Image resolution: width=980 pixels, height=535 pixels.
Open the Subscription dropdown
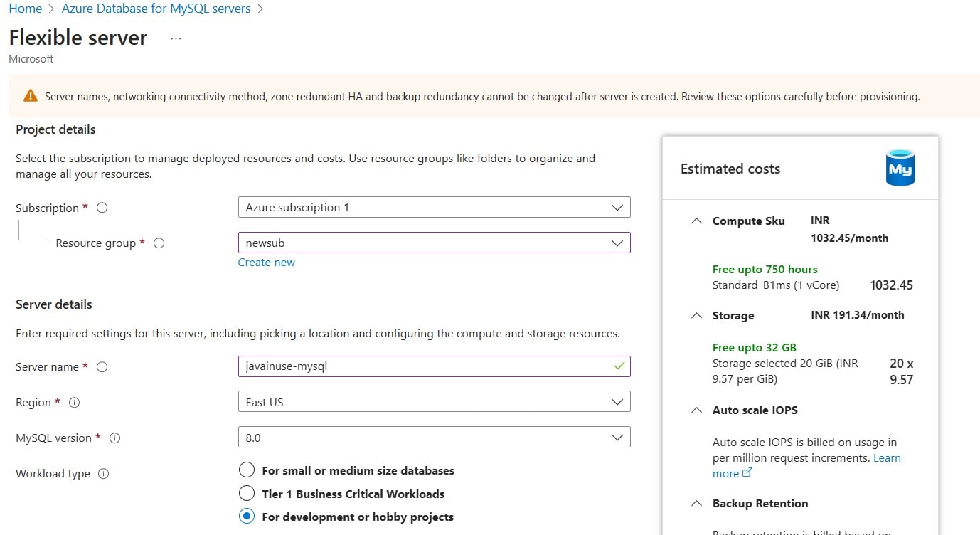[x=434, y=208]
